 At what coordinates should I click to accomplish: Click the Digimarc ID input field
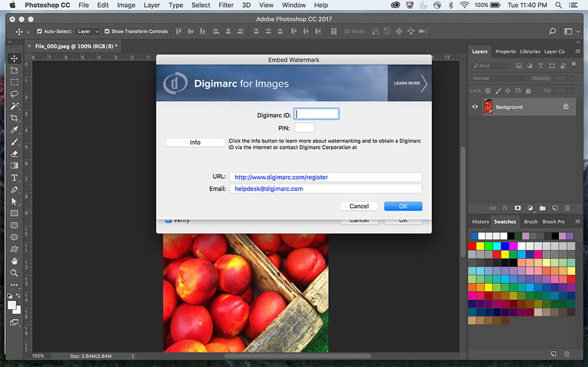(x=317, y=114)
